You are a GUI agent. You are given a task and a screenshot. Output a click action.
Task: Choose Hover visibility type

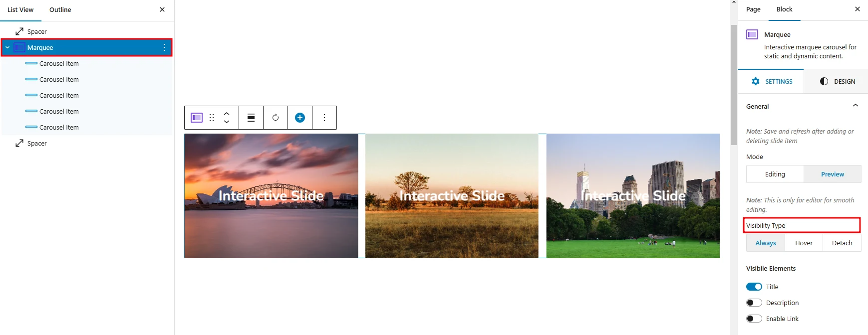coord(804,243)
